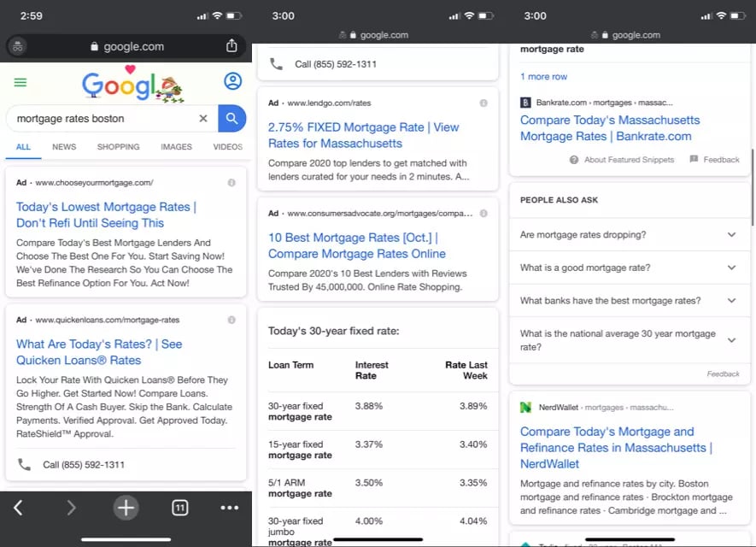Click the "PEOPLE ALSO ASK" heading
The width and height of the screenshot is (756, 547).
[559, 200]
